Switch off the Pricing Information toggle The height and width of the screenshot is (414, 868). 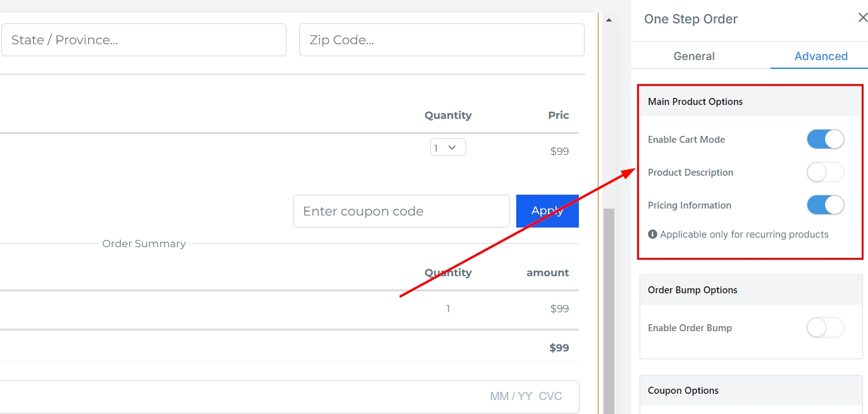(825, 205)
